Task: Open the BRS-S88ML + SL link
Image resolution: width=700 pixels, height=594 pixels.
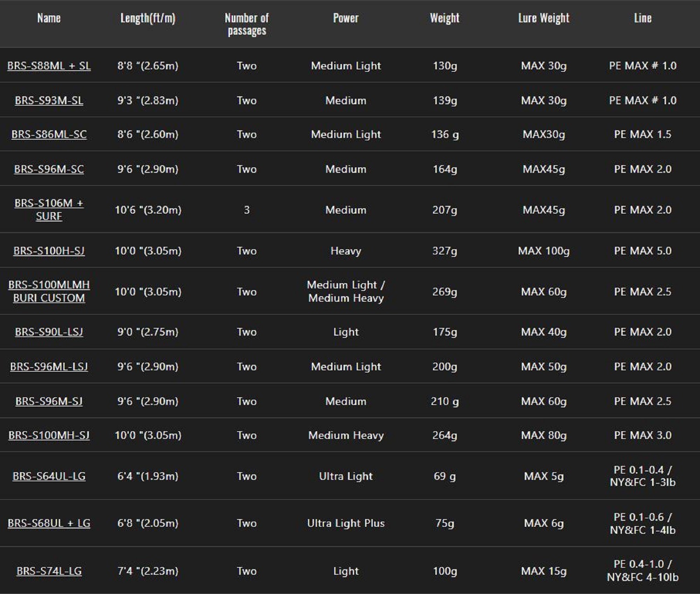Action: click(49, 66)
